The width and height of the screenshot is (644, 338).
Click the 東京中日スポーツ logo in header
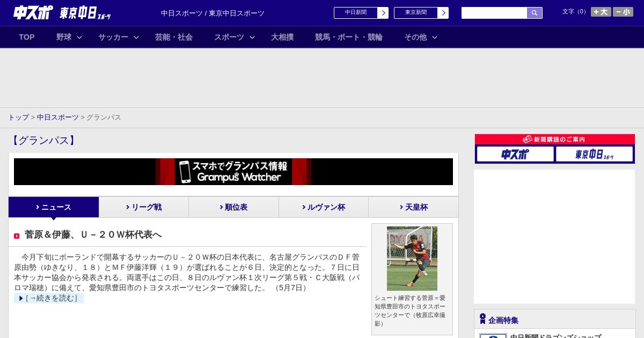85,13
